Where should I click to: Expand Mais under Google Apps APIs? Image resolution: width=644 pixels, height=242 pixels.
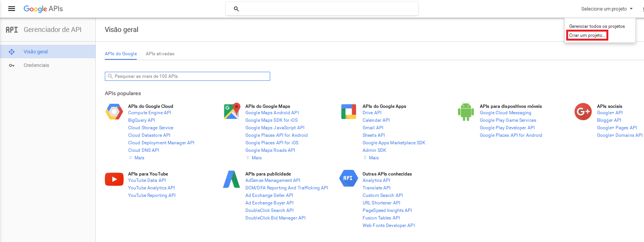click(x=371, y=158)
